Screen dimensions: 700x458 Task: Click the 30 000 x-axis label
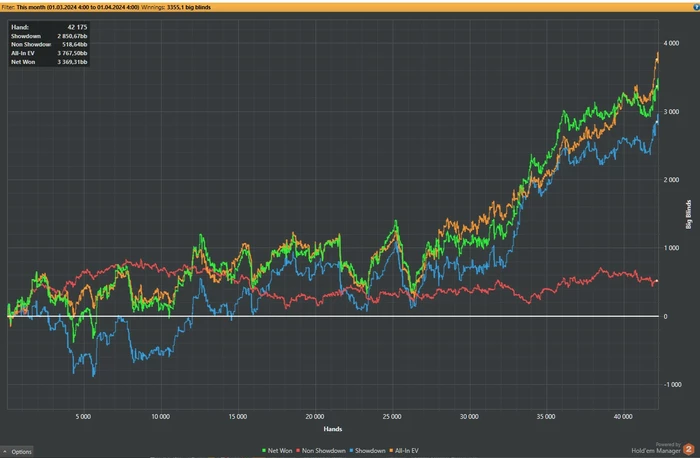pos(469,416)
